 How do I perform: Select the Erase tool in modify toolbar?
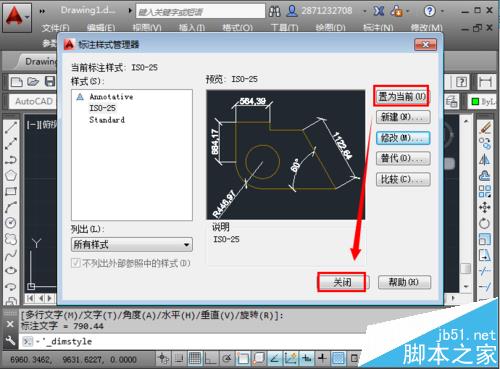click(x=485, y=128)
